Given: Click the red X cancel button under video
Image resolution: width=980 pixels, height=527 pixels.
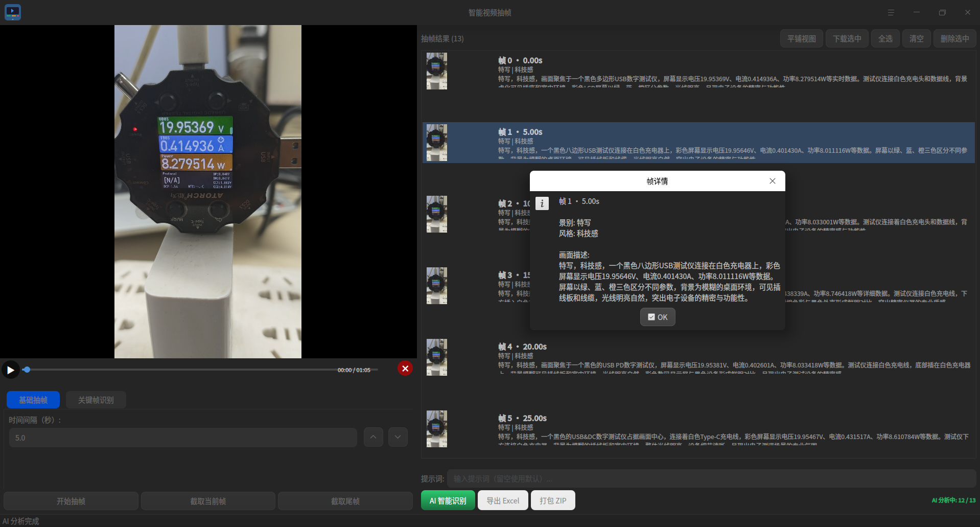Looking at the screenshot, I should (x=405, y=369).
